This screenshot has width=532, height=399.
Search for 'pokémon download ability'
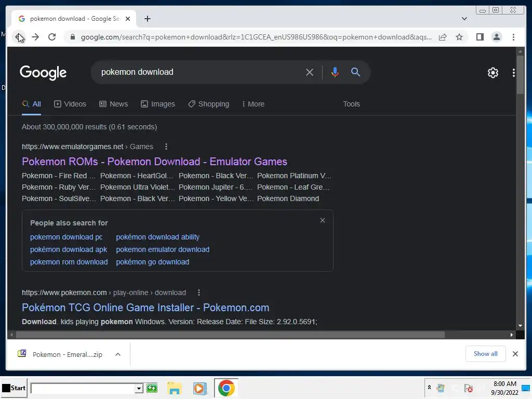(x=158, y=237)
